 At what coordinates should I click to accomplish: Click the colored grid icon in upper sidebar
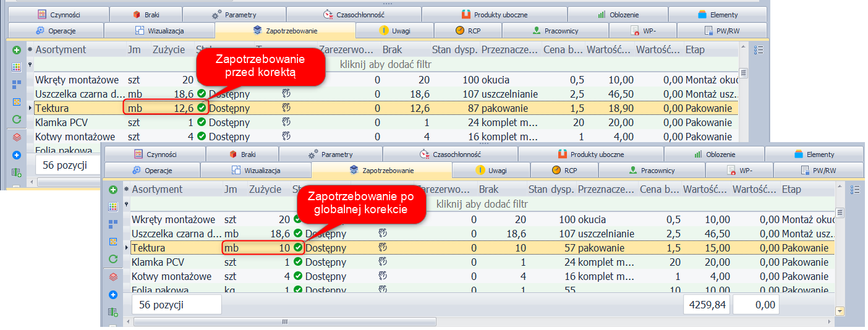(x=17, y=67)
